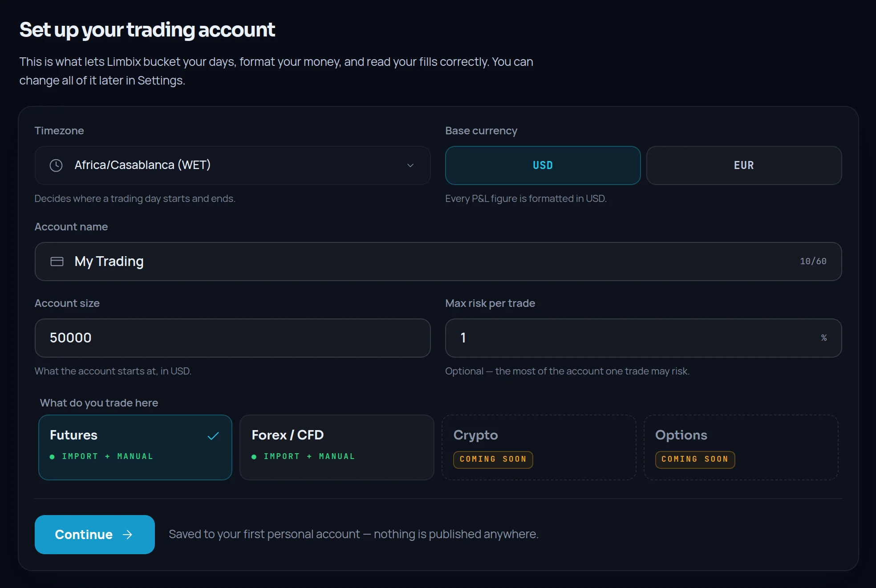Click the percent symbol in Max risk field
The width and height of the screenshot is (876, 588).
coord(824,338)
